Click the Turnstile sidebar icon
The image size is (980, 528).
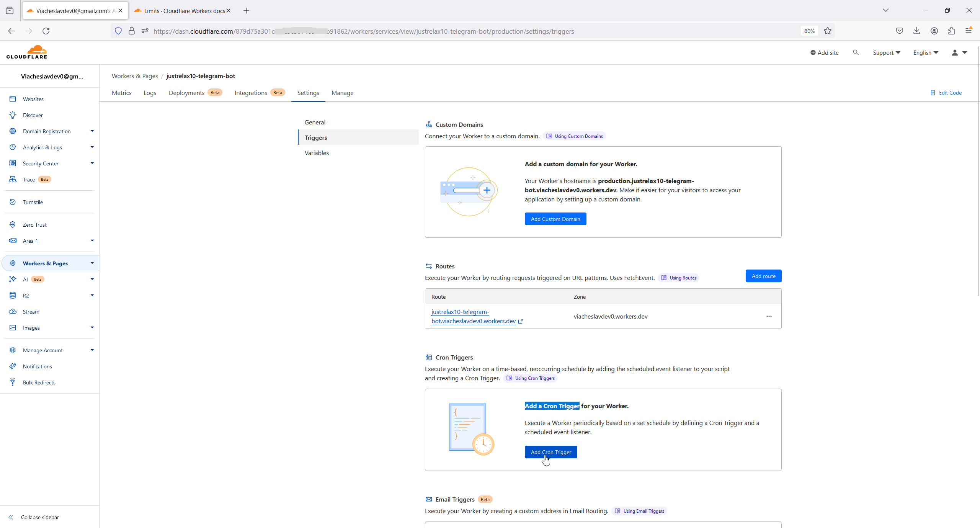tap(13, 202)
